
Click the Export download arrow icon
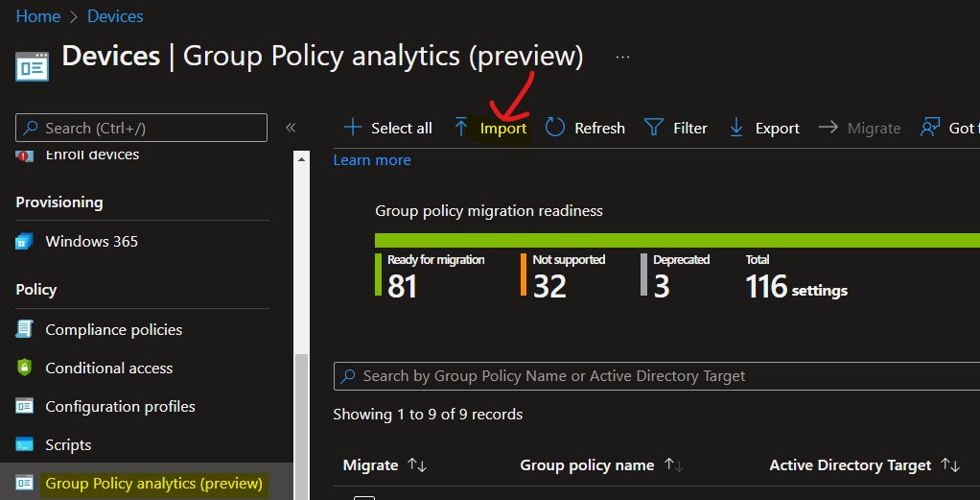coord(736,128)
